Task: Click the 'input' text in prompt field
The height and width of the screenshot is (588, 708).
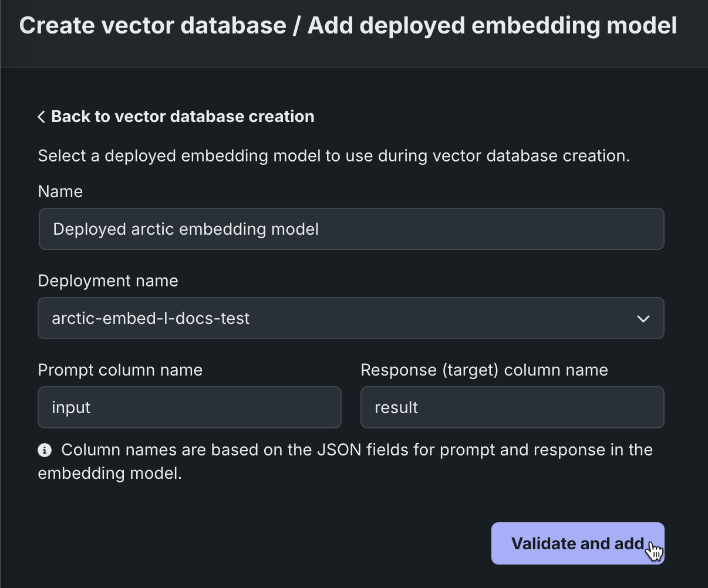Action: [x=71, y=407]
